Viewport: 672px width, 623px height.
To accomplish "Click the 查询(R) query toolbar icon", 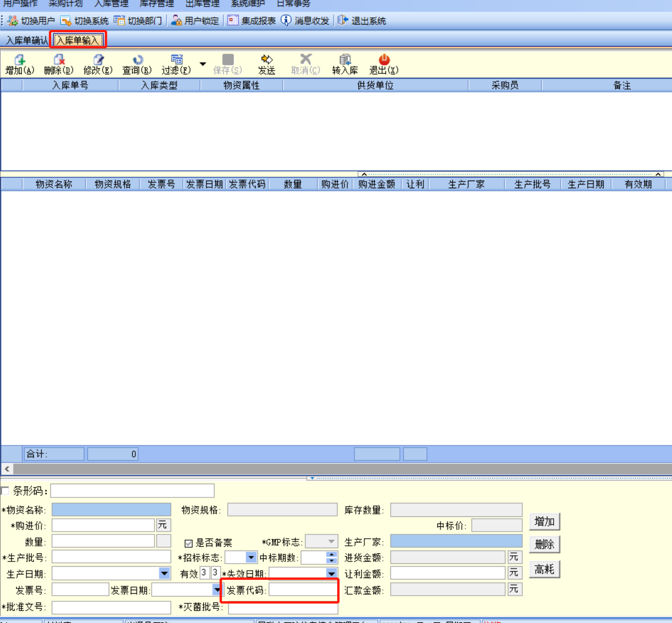I will 138,60.
